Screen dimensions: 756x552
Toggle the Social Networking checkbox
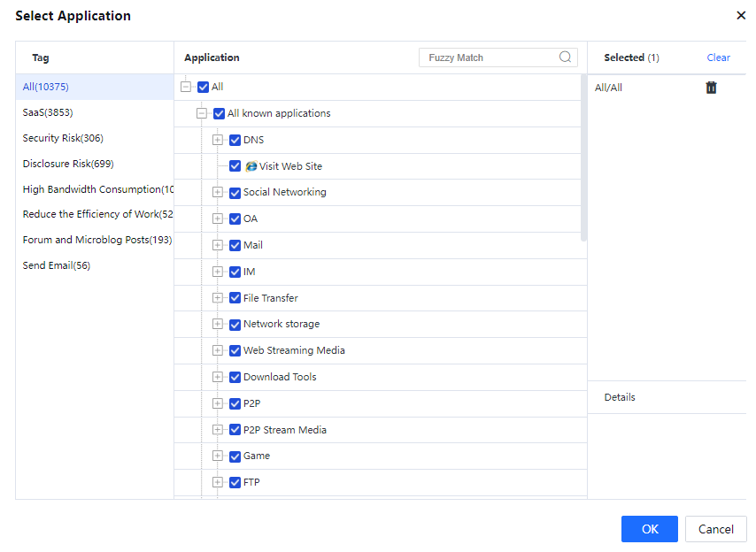pos(235,193)
